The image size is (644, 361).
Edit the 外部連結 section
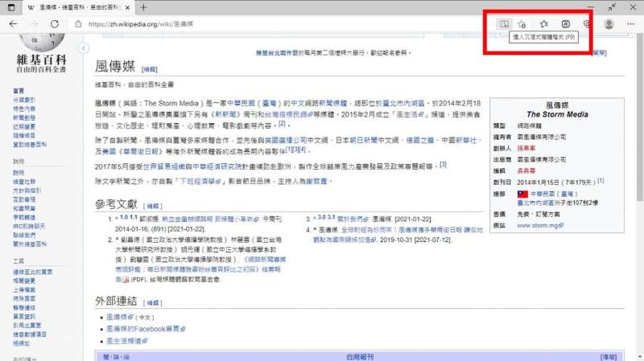pos(153,303)
